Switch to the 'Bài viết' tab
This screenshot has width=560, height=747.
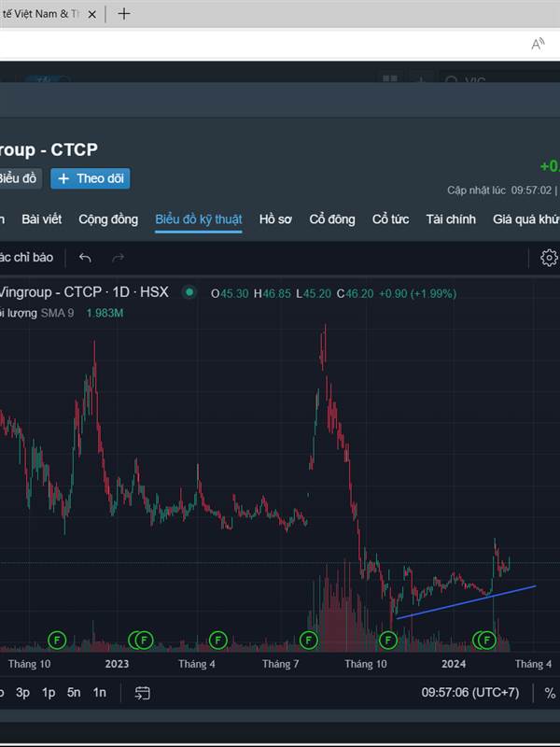click(x=41, y=219)
